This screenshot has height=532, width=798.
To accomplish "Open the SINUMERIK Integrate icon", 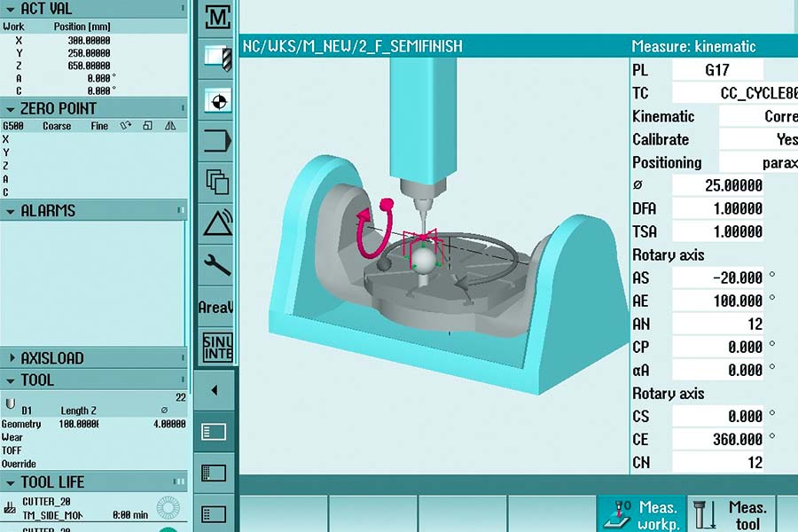I will tap(217, 348).
